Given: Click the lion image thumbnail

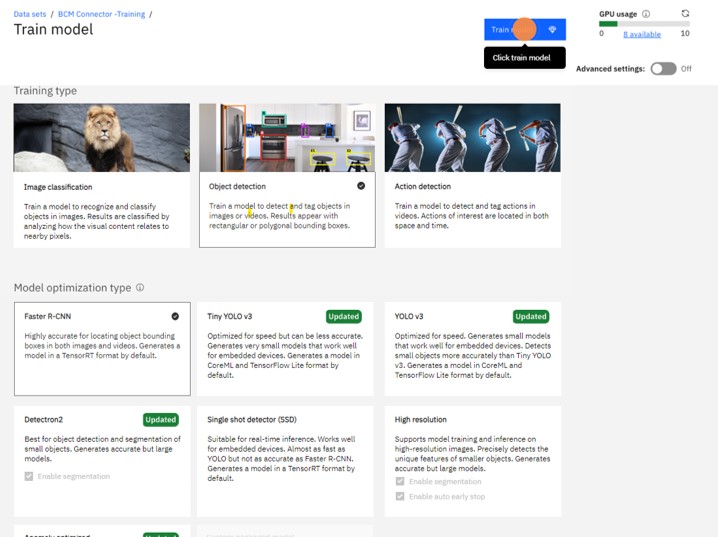Looking at the screenshot, I should [x=101, y=137].
